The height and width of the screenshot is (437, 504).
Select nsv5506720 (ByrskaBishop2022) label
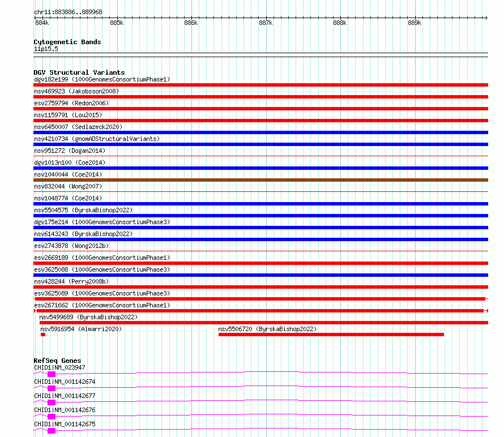[x=267, y=329]
